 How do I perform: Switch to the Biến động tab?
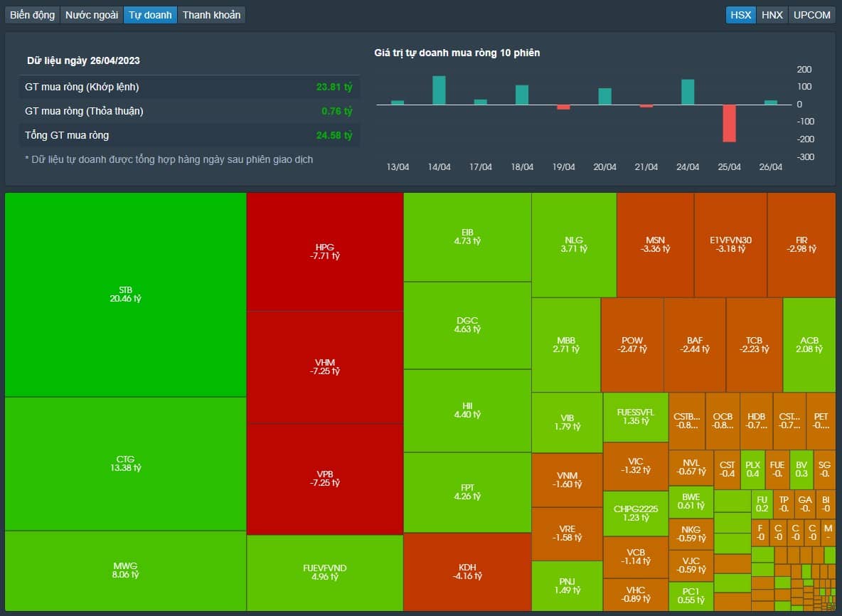pyautogui.click(x=32, y=15)
